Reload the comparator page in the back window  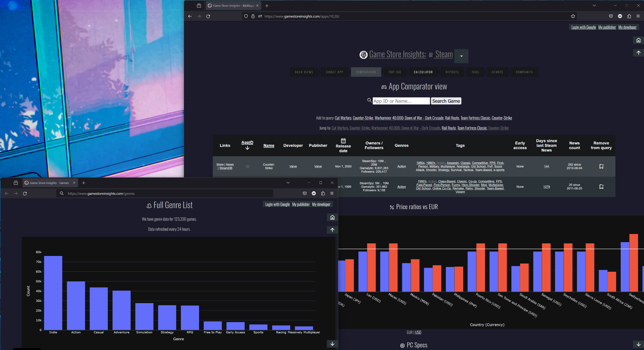(x=208, y=16)
